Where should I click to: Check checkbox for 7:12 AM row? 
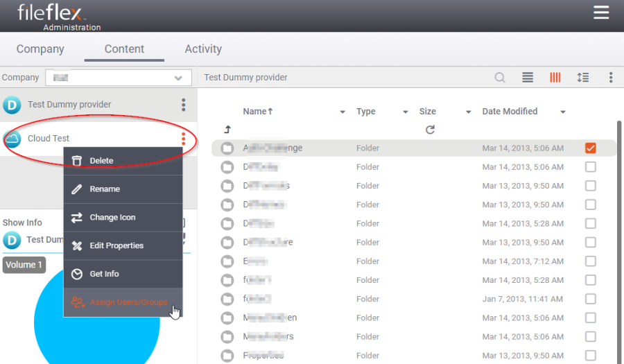(x=591, y=261)
